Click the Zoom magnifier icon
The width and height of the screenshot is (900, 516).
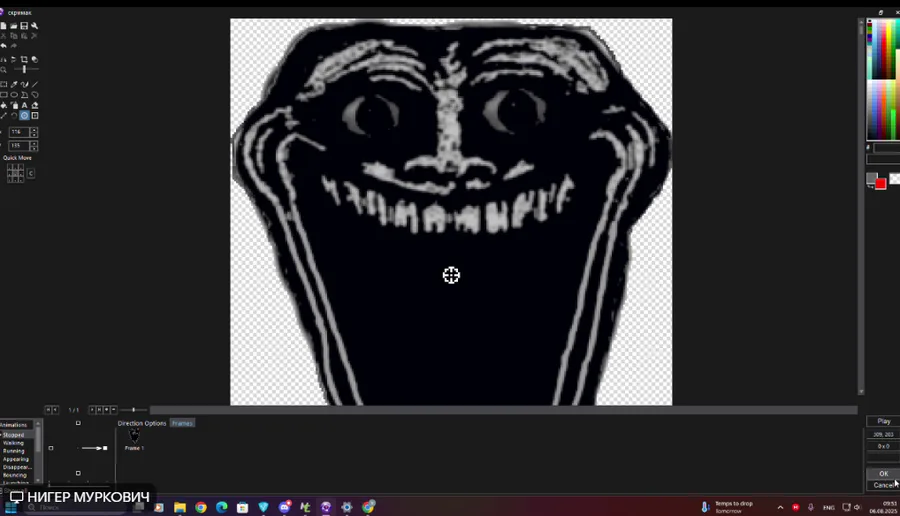(x=3, y=69)
